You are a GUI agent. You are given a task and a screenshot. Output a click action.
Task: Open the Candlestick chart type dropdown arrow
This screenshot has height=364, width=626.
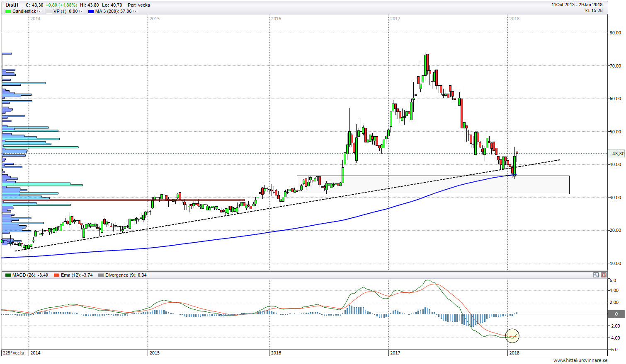[x=39, y=12]
